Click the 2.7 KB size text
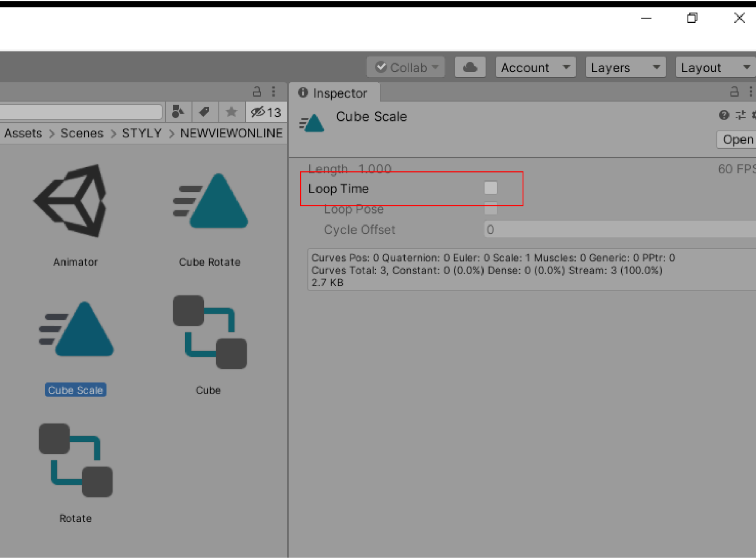This screenshot has width=756, height=558. [328, 283]
